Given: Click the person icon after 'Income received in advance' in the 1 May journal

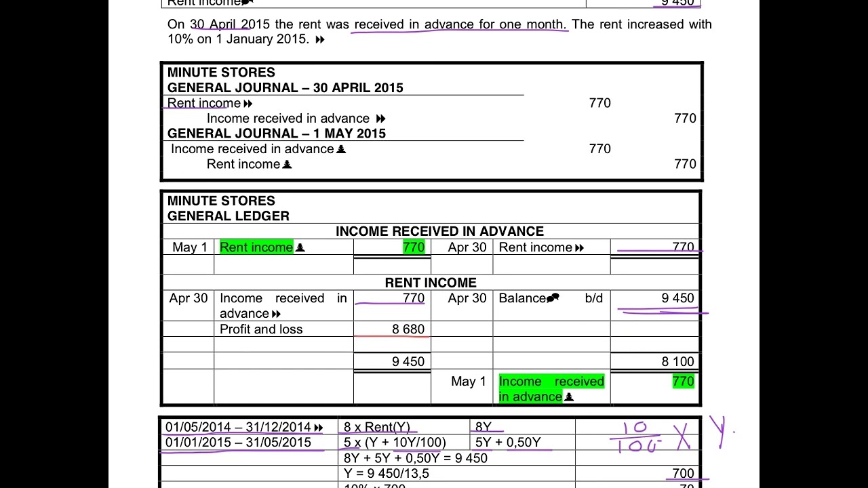Looking at the screenshot, I should [x=341, y=149].
